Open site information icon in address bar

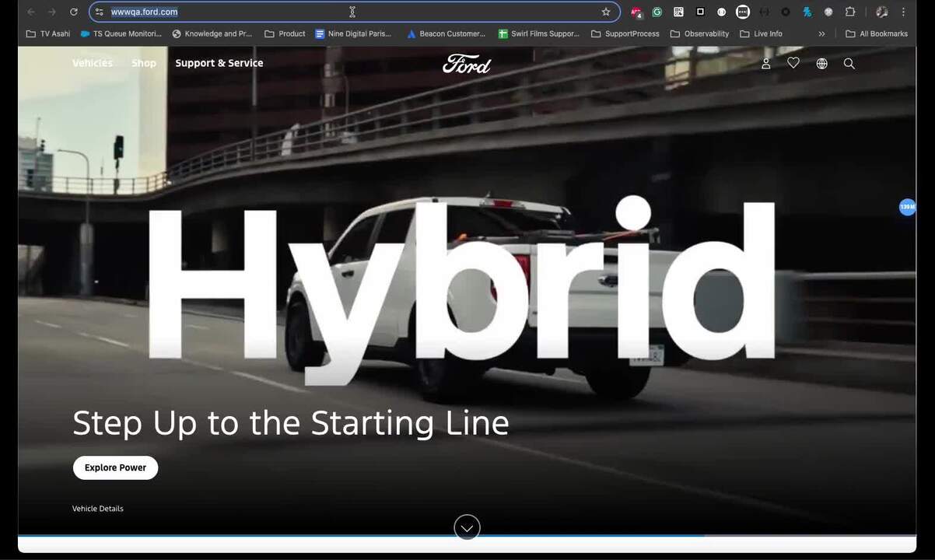(99, 12)
